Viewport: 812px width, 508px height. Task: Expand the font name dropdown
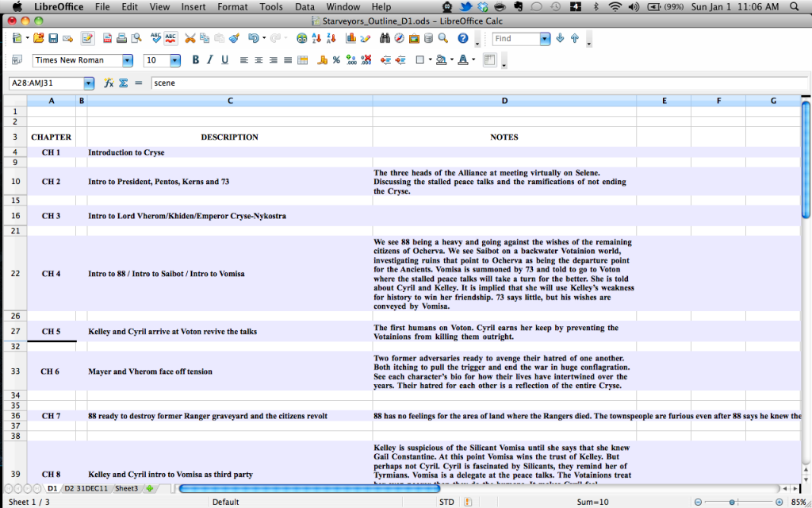pyautogui.click(x=127, y=60)
